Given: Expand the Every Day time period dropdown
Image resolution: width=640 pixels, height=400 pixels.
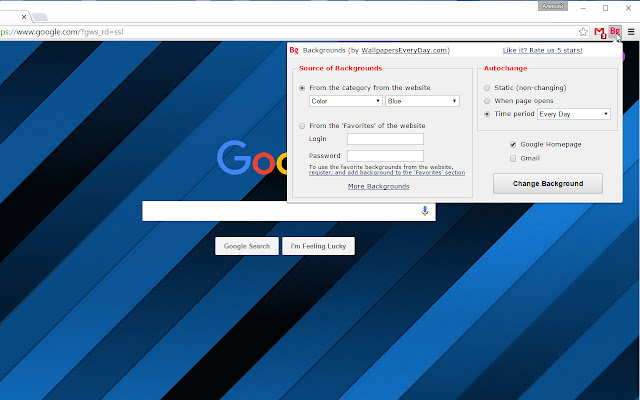Looking at the screenshot, I should (574, 114).
